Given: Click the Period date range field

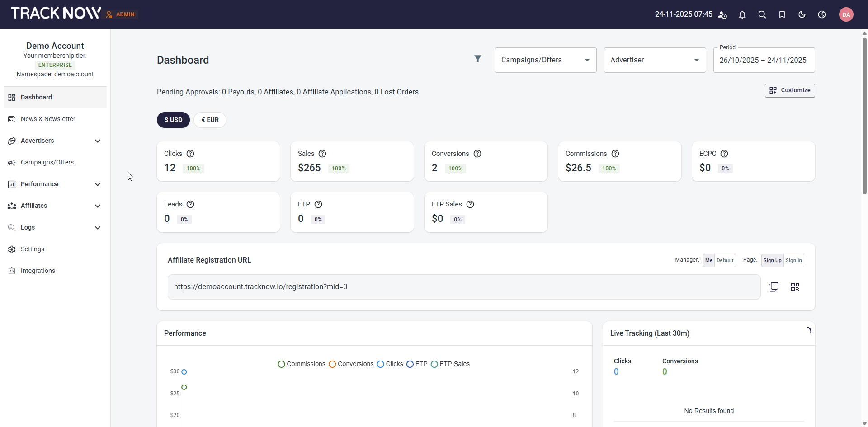Looking at the screenshot, I should [x=764, y=60].
